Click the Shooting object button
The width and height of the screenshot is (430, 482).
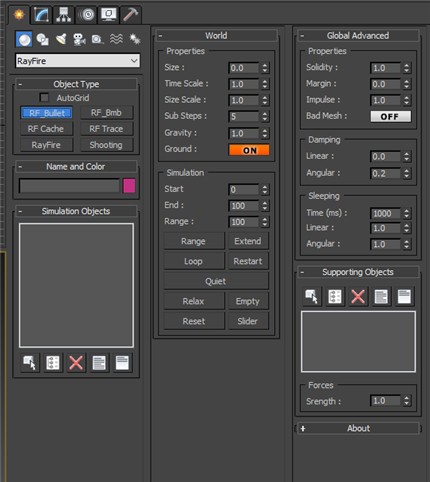106,145
